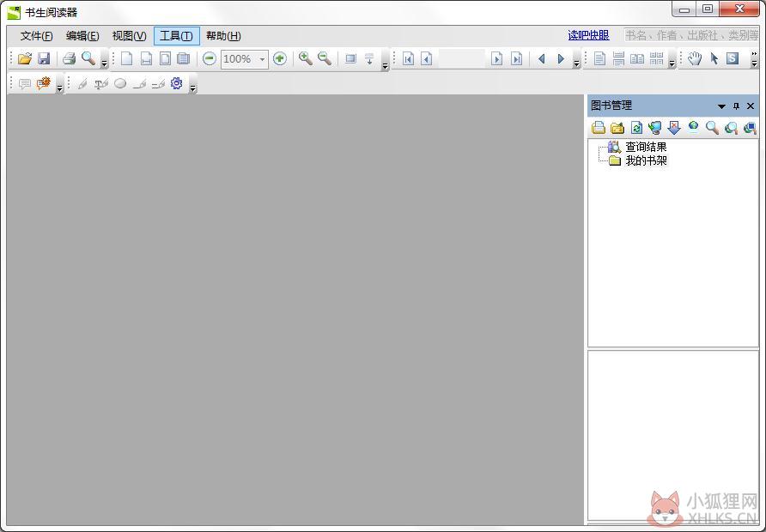Open the 文件(F) menu
Viewport: 766px width, 532px height.
coord(37,36)
